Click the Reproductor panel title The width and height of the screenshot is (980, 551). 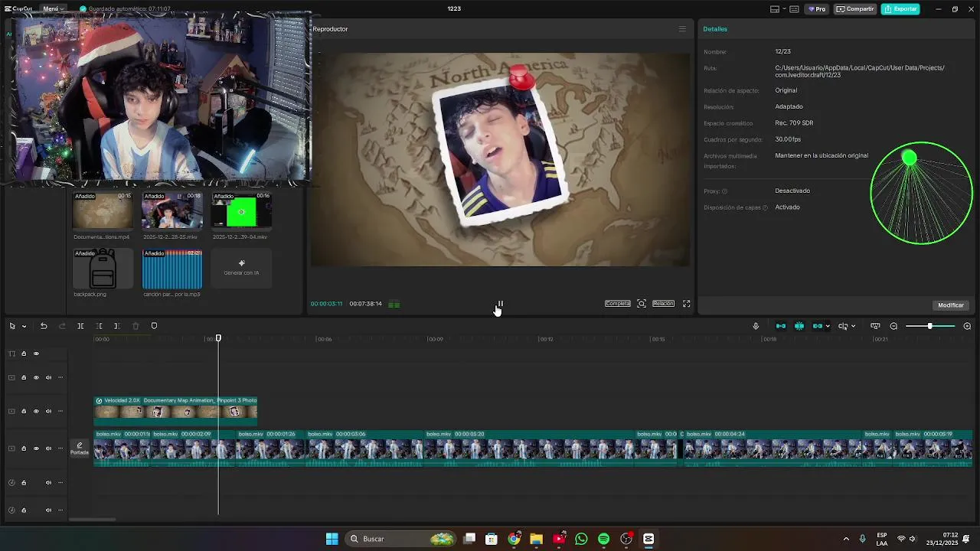click(330, 29)
